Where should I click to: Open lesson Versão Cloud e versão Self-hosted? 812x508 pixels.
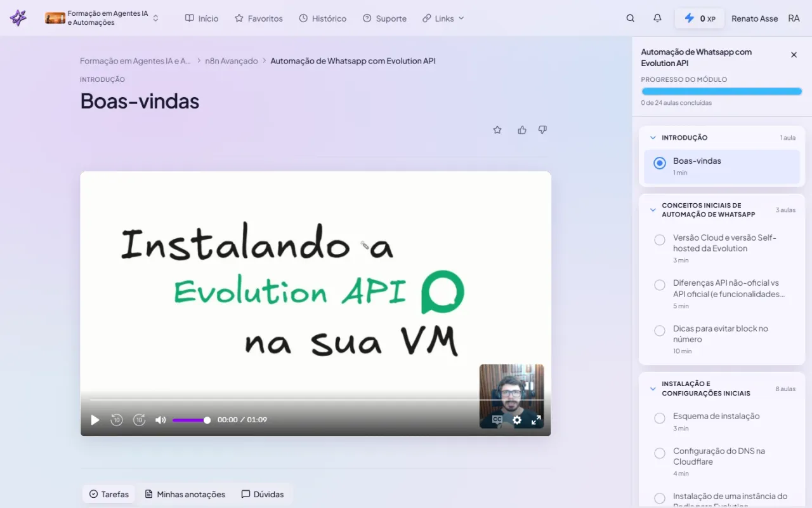coord(724,243)
